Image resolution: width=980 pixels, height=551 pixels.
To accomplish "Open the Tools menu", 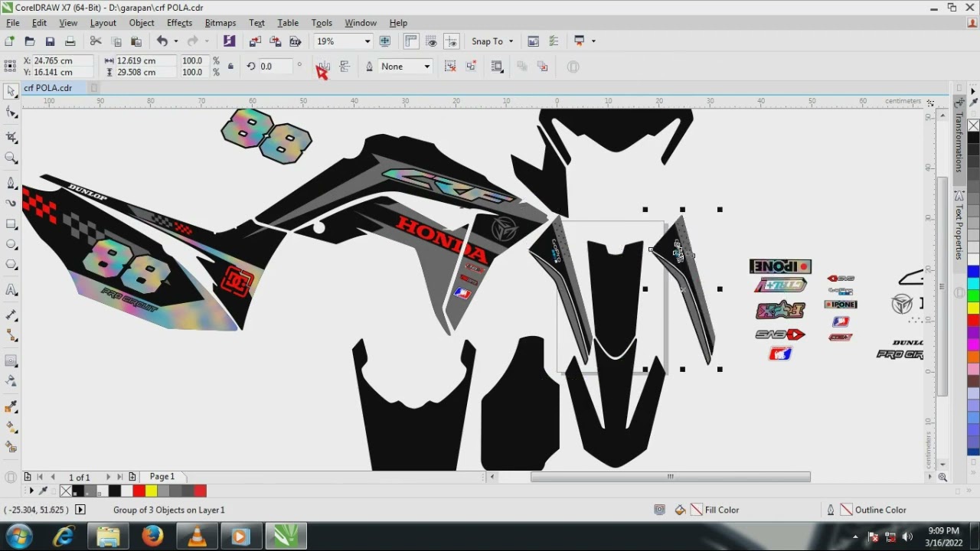I will point(322,23).
